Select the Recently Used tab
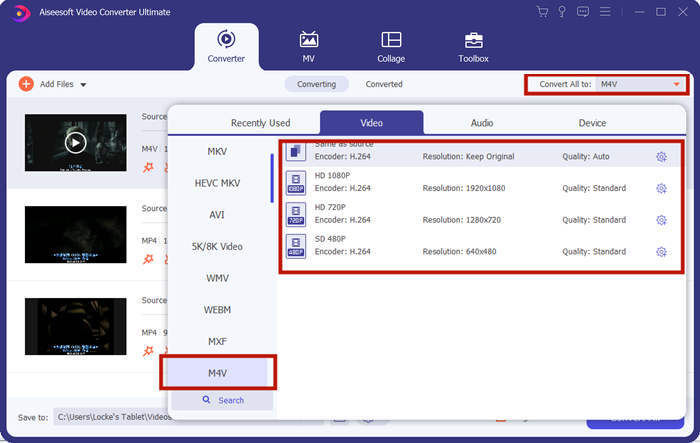700x443 pixels. click(260, 123)
